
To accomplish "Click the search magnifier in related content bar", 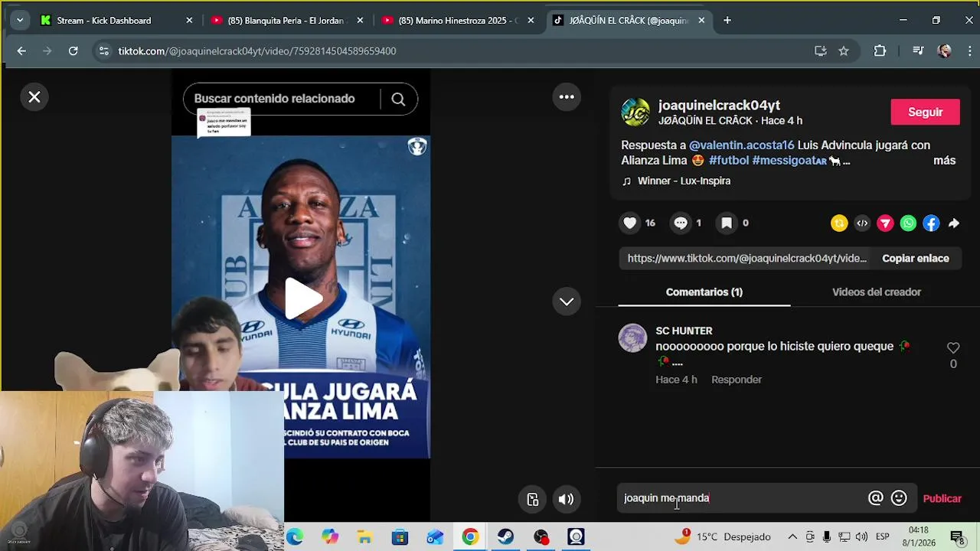I will click(398, 99).
